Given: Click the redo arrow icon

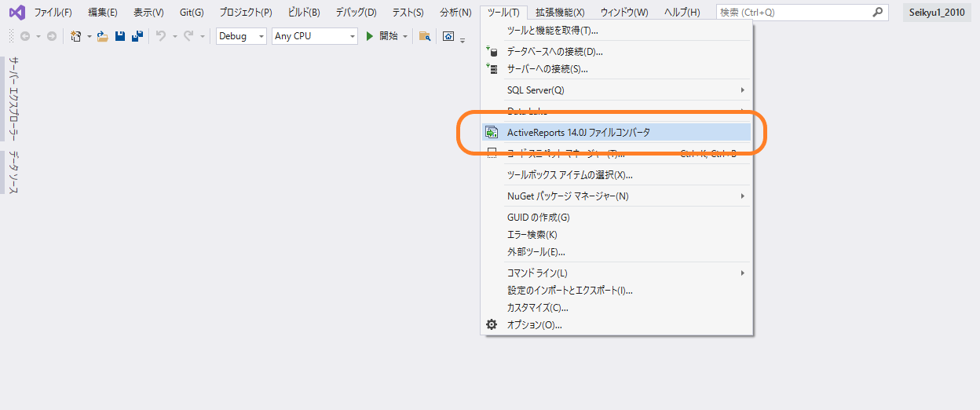Looking at the screenshot, I should [x=188, y=36].
